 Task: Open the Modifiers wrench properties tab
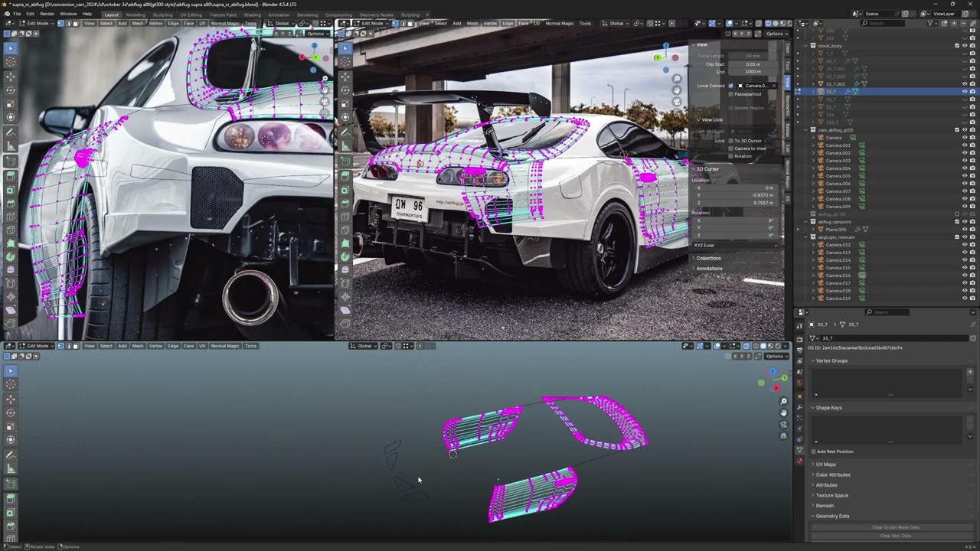(x=799, y=407)
